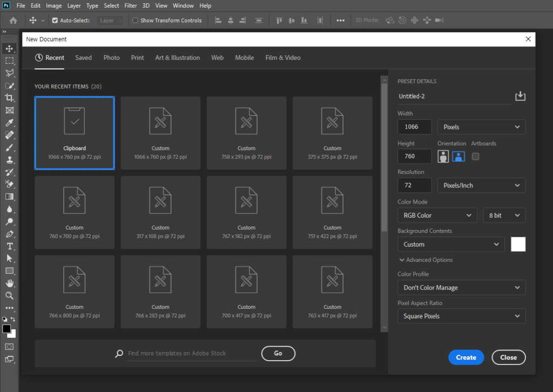Viewport: 553px width, 392px height.
Task: Enable Show Transform Controls checkbox
Action: pyautogui.click(x=135, y=21)
